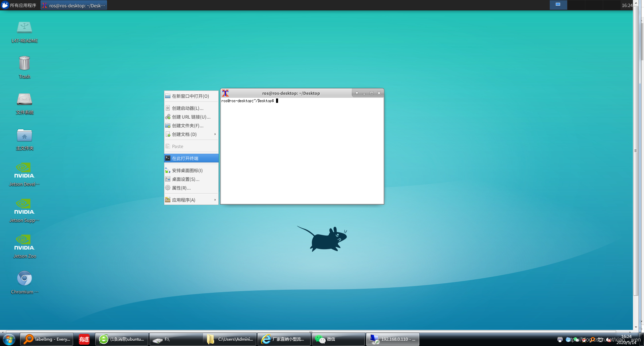Image resolution: width=644 pixels, height=346 pixels.
Task: Click the taskbar clock showing 2020/5/14
Action: pyautogui.click(x=626, y=339)
